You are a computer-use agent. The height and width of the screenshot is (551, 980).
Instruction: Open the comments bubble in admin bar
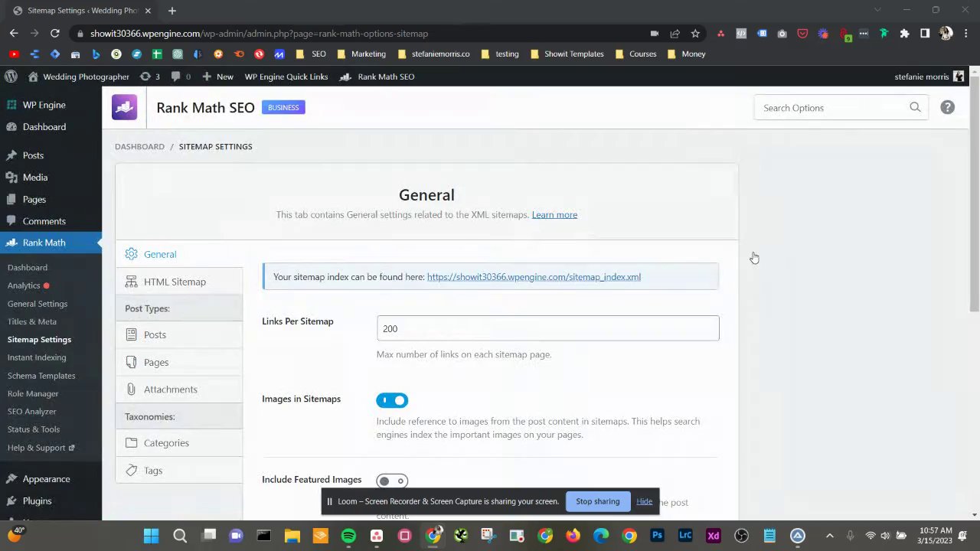[x=181, y=77]
